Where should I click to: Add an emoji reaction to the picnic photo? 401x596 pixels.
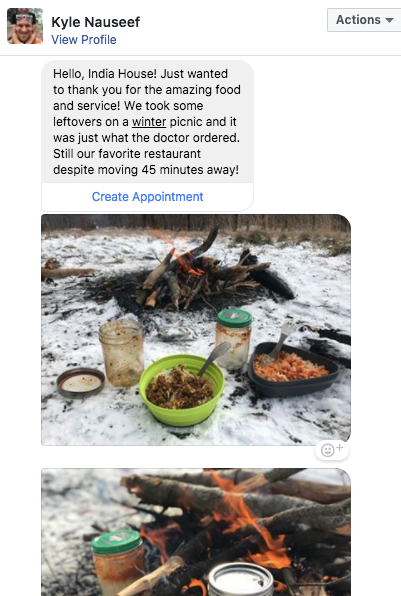(332, 450)
